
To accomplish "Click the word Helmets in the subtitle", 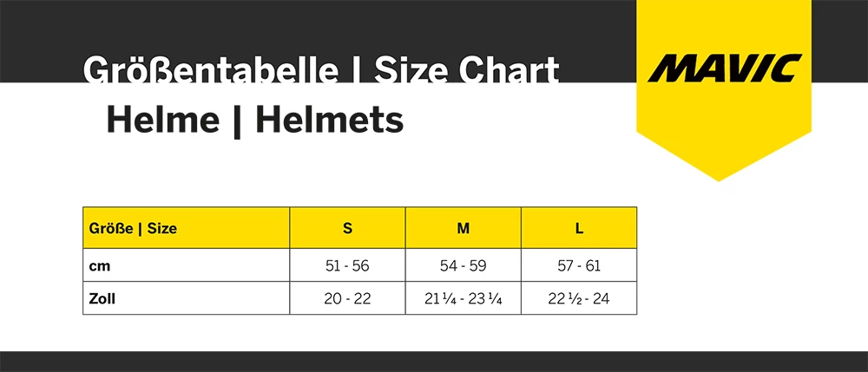I will (329, 120).
